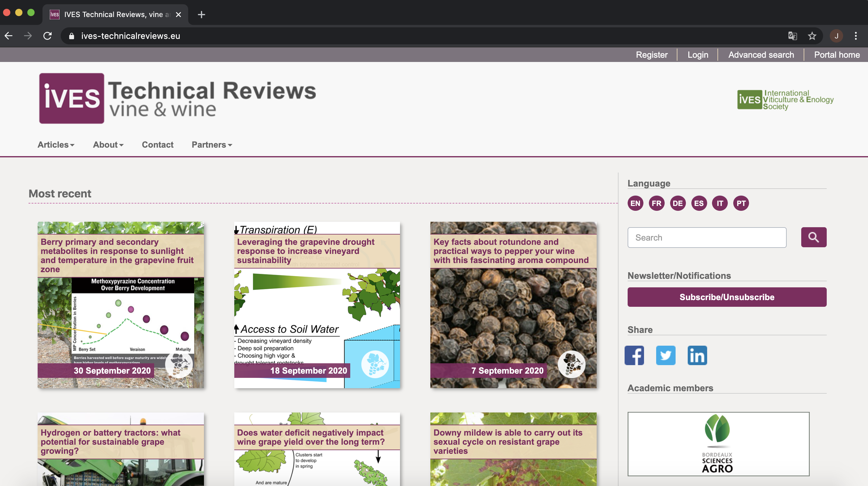Go to Portal home
This screenshot has height=486, width=868.
(x=837, y=55)
